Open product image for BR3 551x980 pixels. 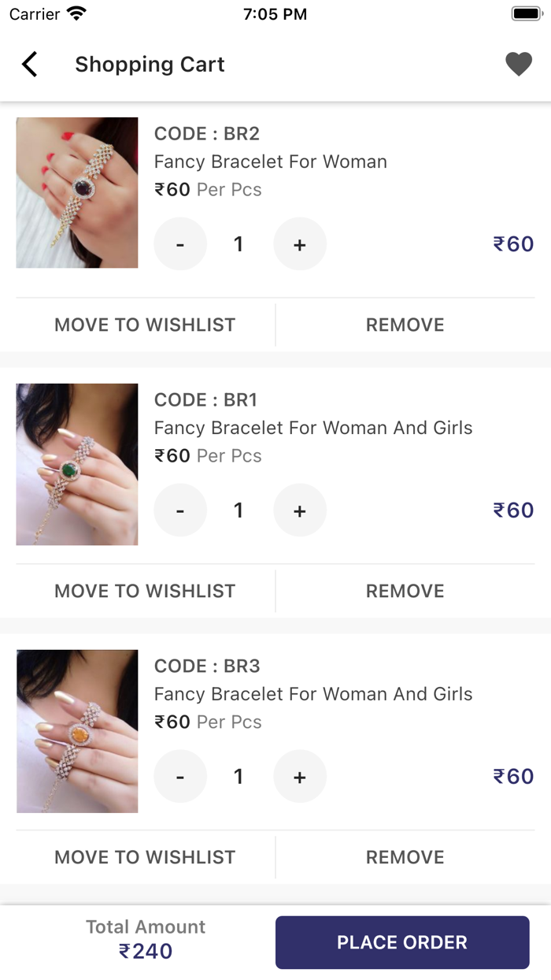(x=76, y=731)
